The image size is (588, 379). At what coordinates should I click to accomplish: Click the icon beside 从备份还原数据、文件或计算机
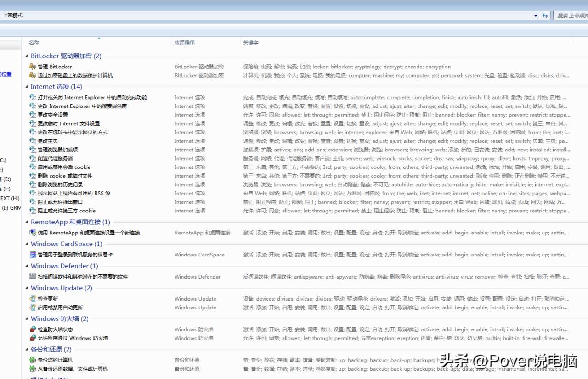tap(33, 369)
